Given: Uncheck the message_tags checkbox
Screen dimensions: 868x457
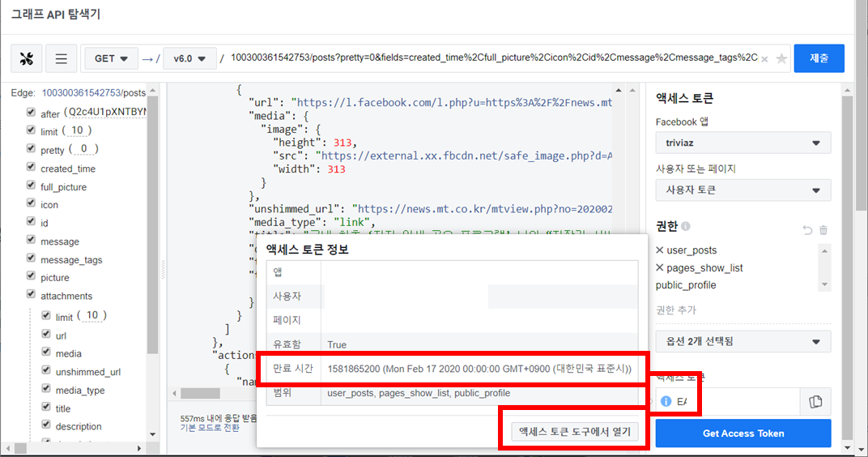Looking at the screenshot, I should click(x=31, y=258).
